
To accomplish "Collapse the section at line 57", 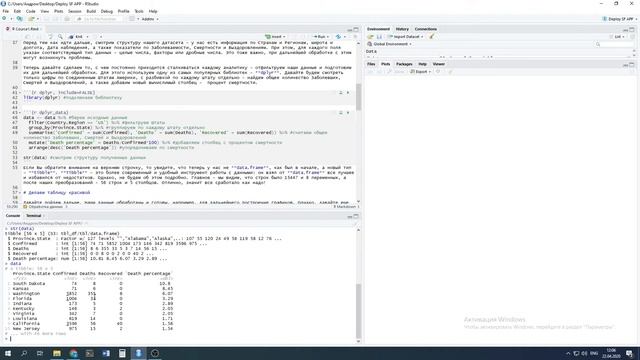I will coord(20,192).
